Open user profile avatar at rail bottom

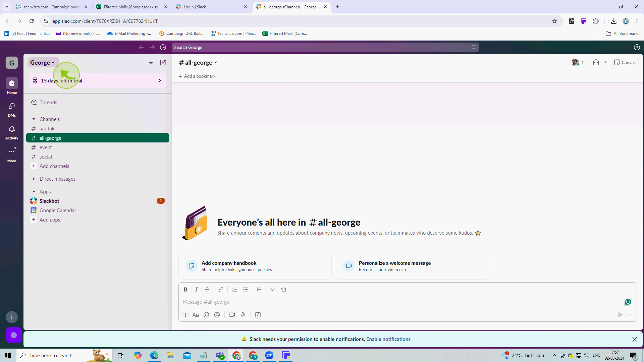click(x=14, y=335)
